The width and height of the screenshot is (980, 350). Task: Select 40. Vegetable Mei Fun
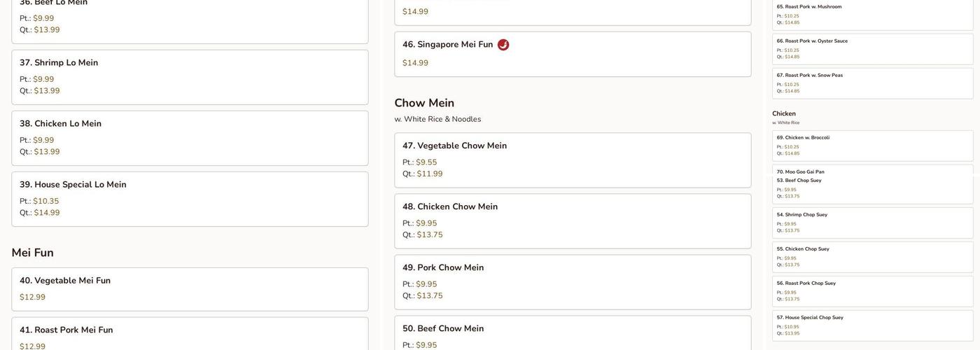click(65, 281)
